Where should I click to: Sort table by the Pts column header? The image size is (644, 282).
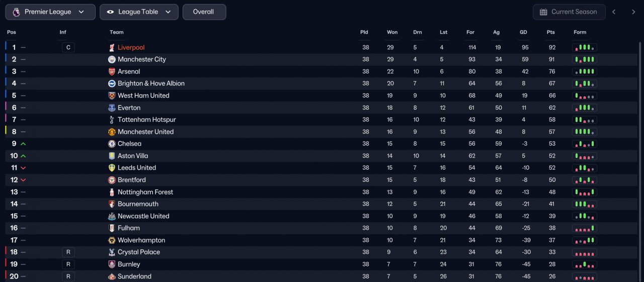551,32
